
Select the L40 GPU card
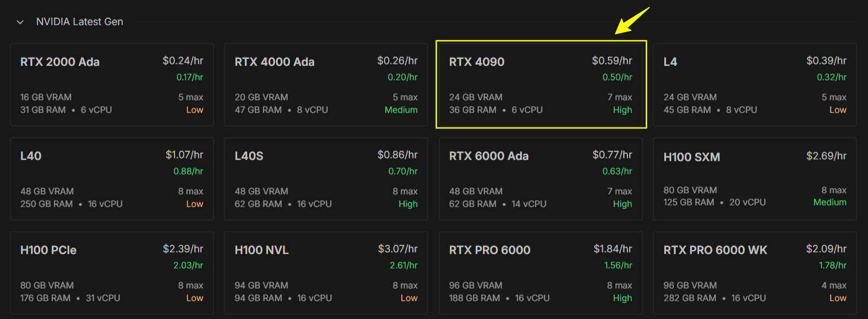pos(112,178)
